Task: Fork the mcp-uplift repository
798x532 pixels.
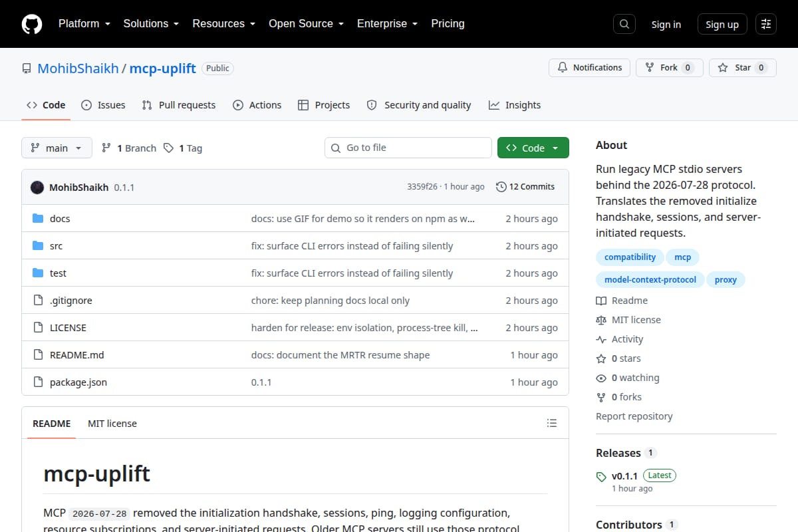Action: [669, 68]
